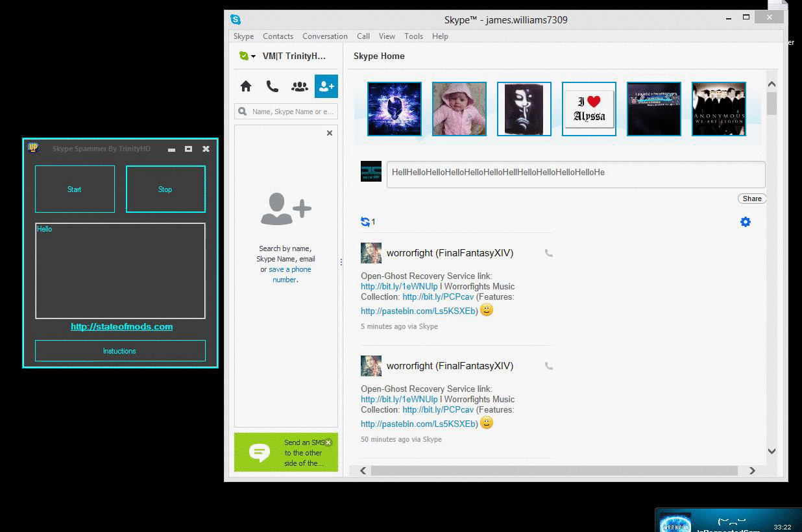The width and height of the screenshot is (802, 532).
Task: Open the group contacts icon
Action: pos(299,86)
